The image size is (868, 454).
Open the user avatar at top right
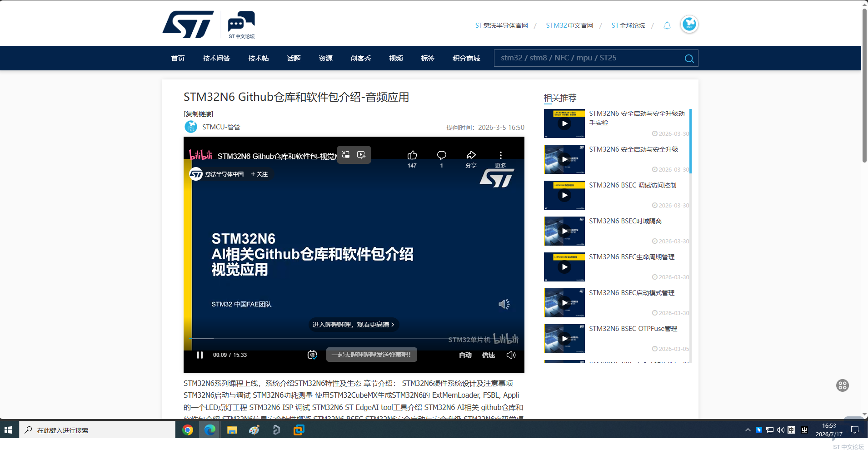pos(689,24)
